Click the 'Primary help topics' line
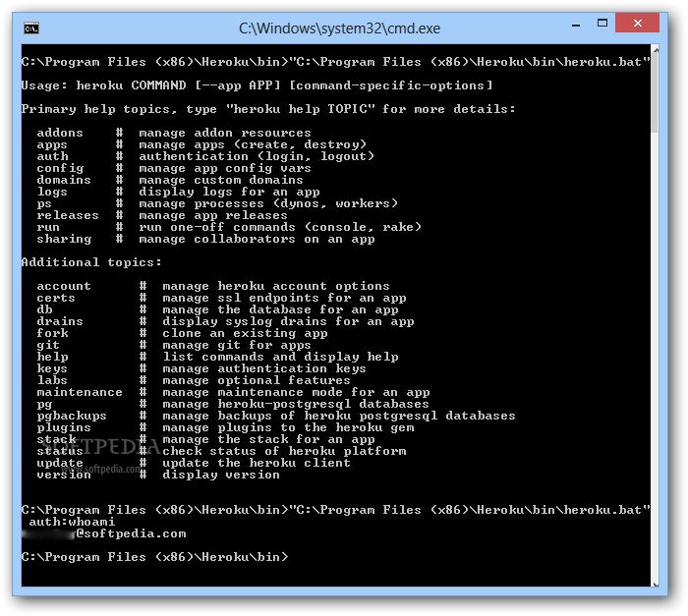Image resolution: width=688 pixels, height=616 pixels. click(268, 109)
